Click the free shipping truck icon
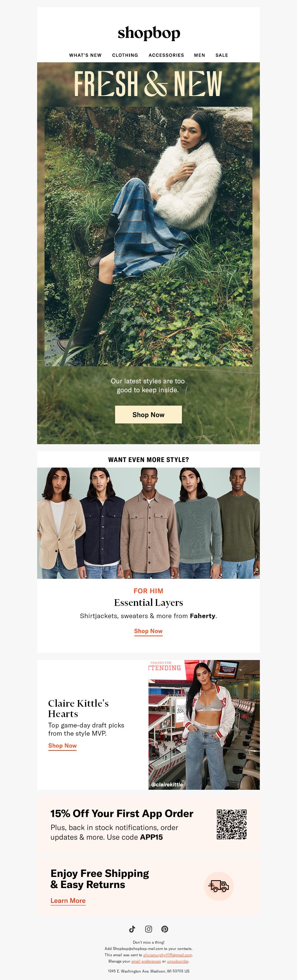This screenshot has height=980, width=297. 219,886
